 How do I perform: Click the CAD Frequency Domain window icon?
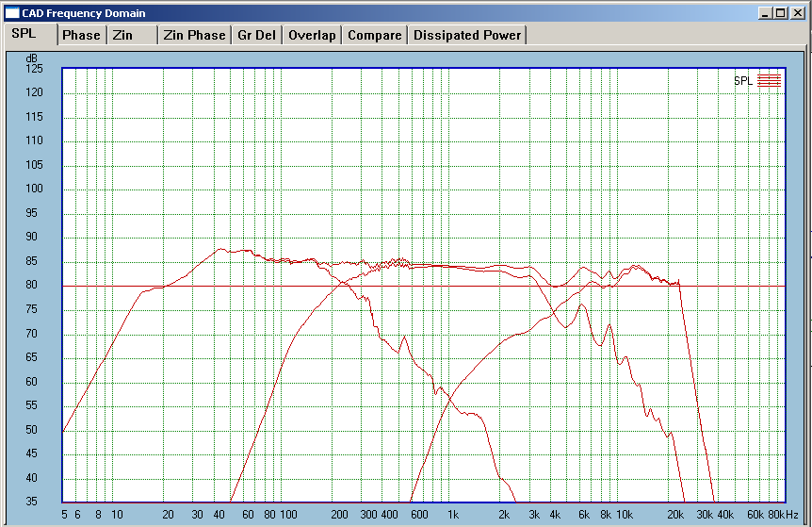click(12, 13)
